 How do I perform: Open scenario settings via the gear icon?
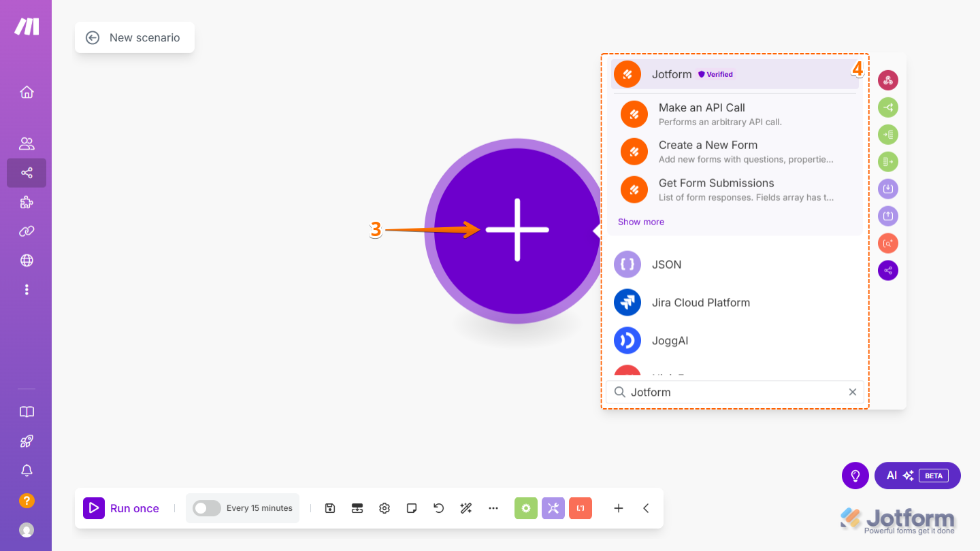click(384, 507)
